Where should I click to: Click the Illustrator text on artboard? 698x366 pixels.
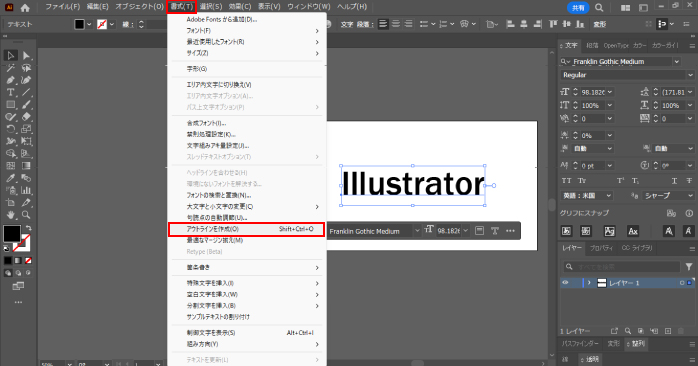(413, 184)
